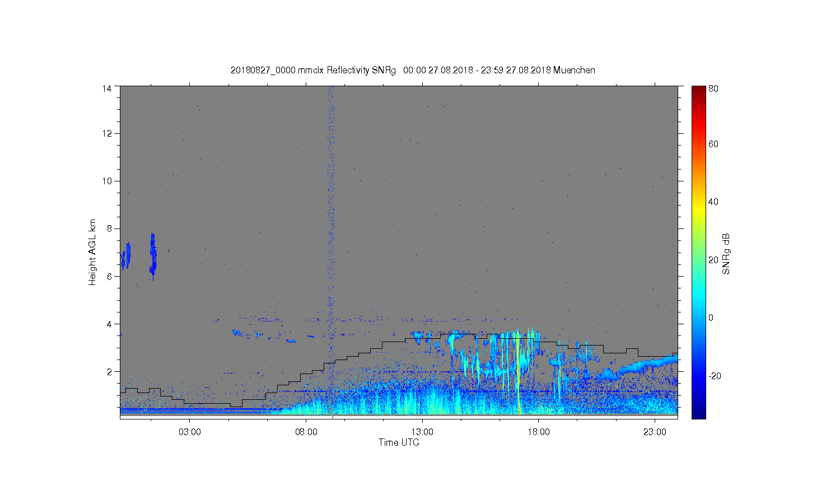Click the "Muenchen" location in the title
The height and width of the screenshot is (504, 840).
574,71
